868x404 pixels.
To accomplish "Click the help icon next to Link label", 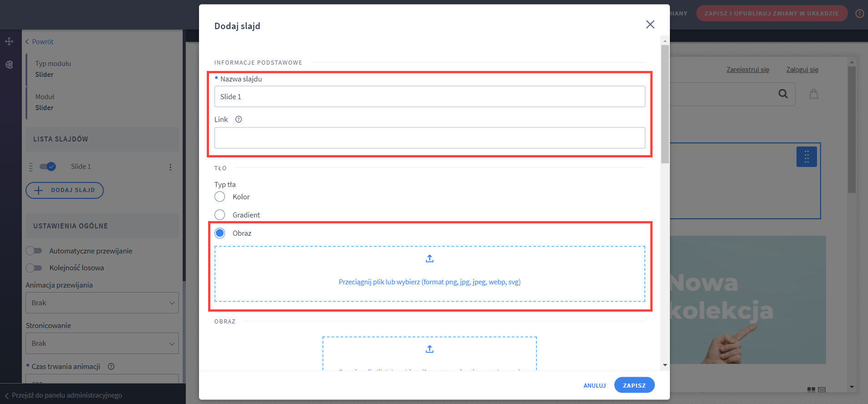I will tap(239, 120).
